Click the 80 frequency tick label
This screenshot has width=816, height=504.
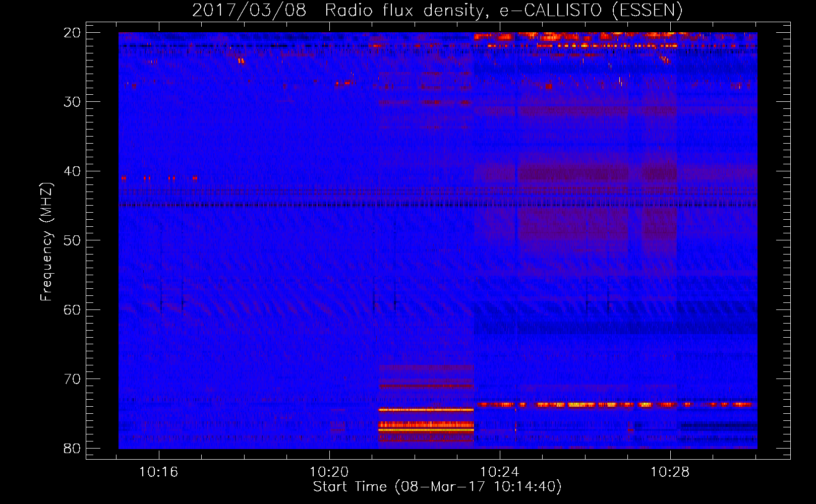pyautogui.click(x=72, y=449)
